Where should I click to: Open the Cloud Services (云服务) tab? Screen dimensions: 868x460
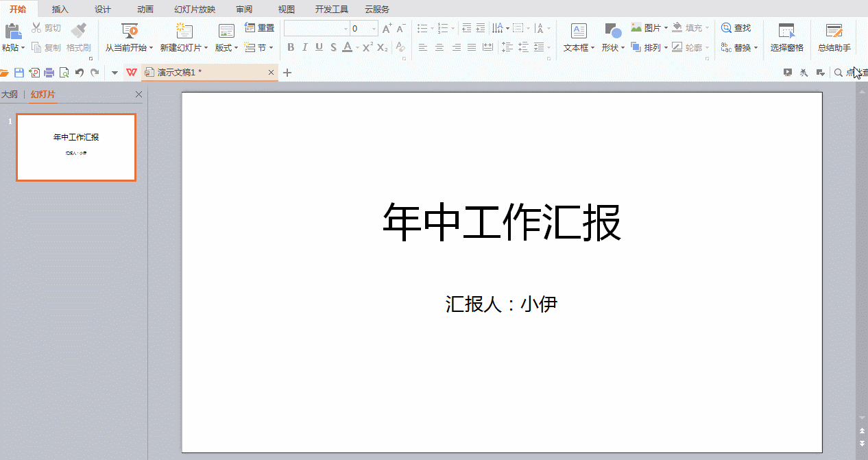tap(377, 9)
